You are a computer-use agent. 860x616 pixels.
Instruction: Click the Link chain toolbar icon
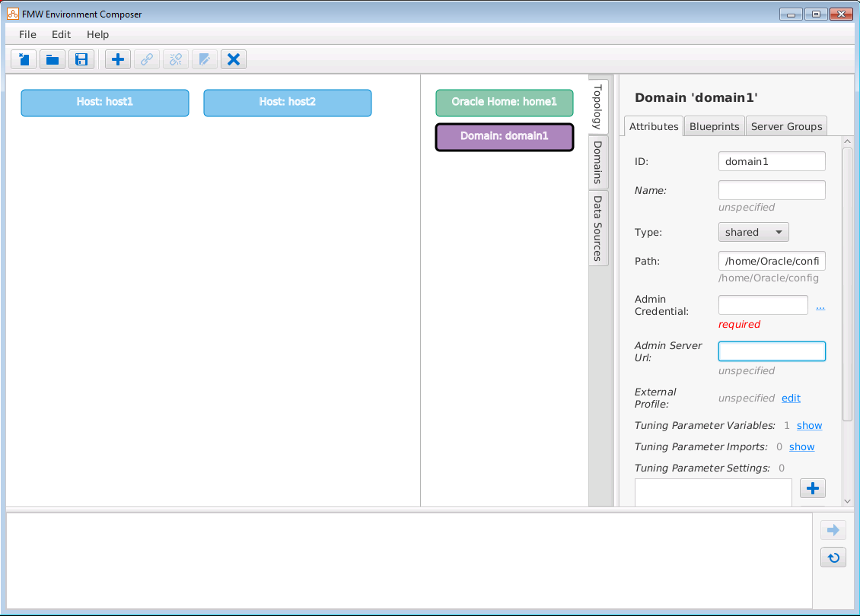[147, 59]
